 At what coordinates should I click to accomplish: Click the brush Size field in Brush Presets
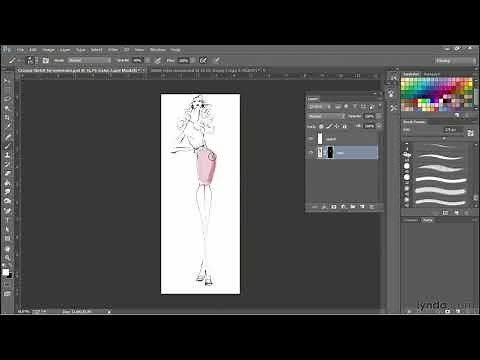click(x=453, y=130)
